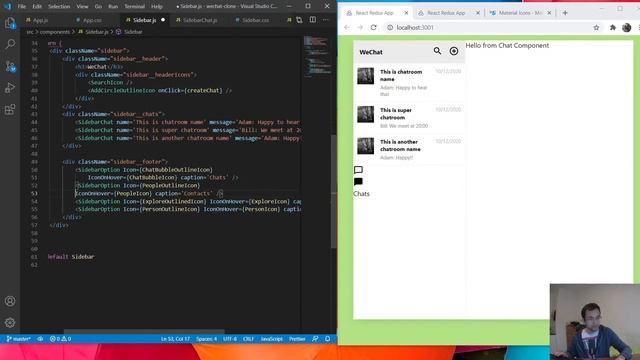This screenshot has width=640, height=360.
Task: Go back in the browser
Action: (347, 27)
